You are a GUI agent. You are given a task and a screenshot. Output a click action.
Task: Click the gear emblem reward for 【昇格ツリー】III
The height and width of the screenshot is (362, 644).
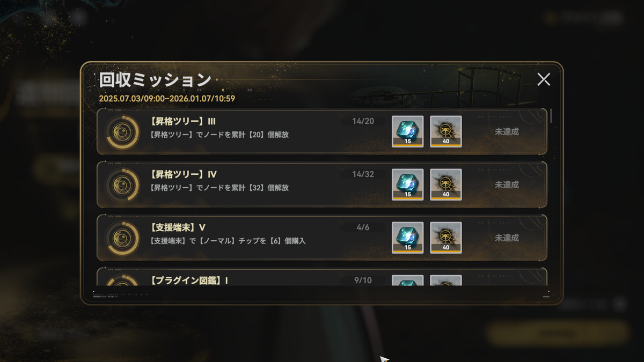tap(446, 131)
